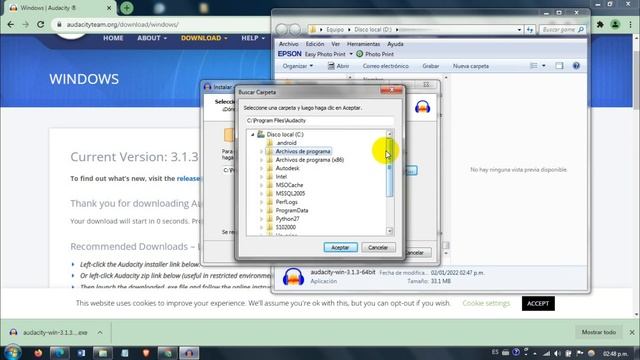The height and width of the screenshot is (360, 640).
Task: Click the Explorer address refresh button
Action: tap(530, 30)
